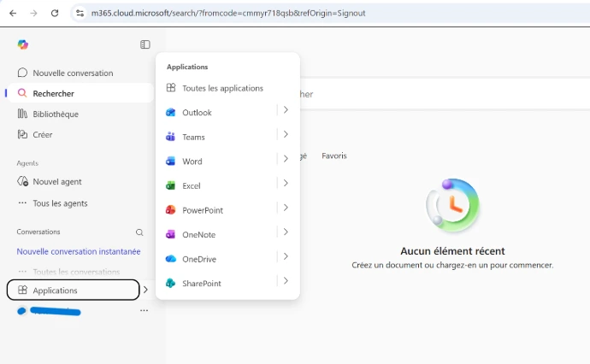Image resolution: width=590 pixels, height=364 pixels.
Task: Open the OneDrive app icon
Action: [x=171, y=259]
